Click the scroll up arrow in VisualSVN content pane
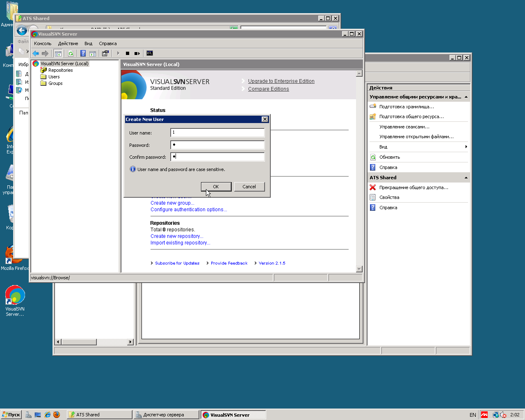525x420 pixels. (x=359, y=73)
